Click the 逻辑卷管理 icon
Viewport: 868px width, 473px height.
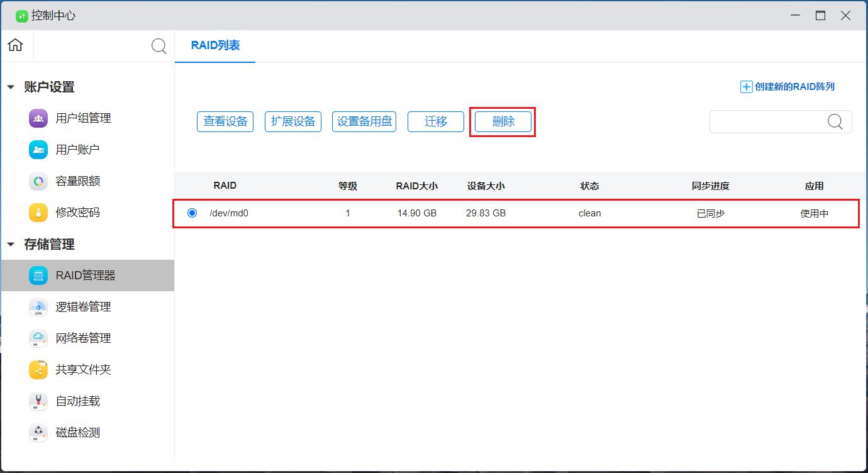pos(38,307)
